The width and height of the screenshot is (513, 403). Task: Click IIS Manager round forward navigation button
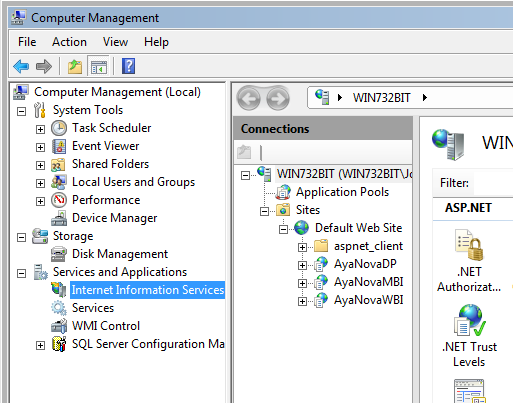(x=278, y=99)
